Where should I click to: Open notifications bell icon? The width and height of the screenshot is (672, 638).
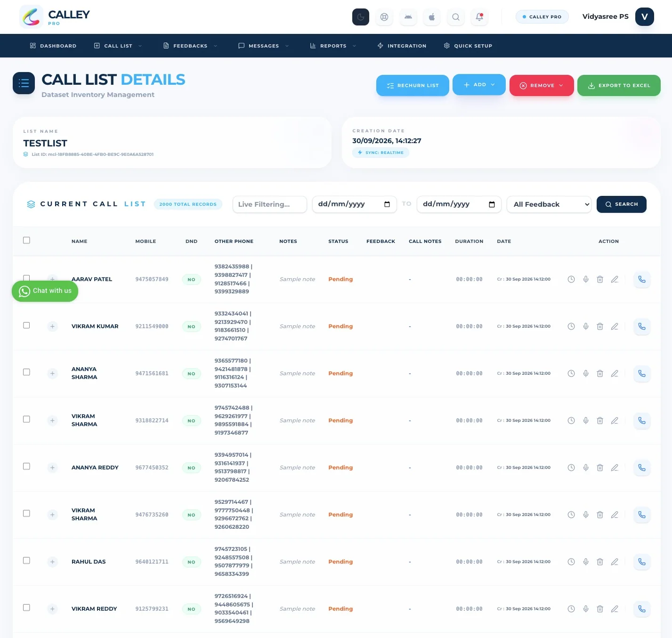(479, 17)
